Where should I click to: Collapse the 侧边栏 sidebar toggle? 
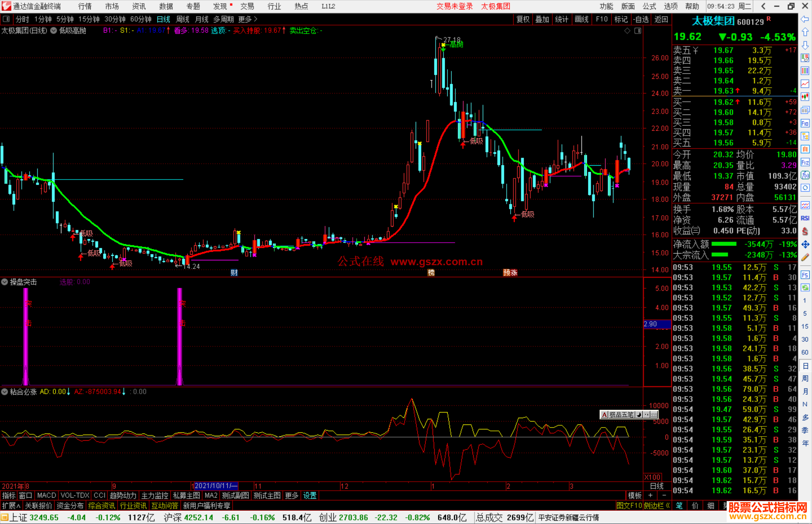tap(657, 506)
